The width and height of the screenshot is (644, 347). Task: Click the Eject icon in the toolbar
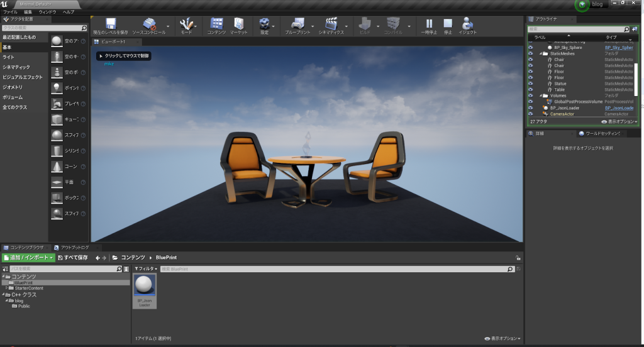tap(467, 24)
